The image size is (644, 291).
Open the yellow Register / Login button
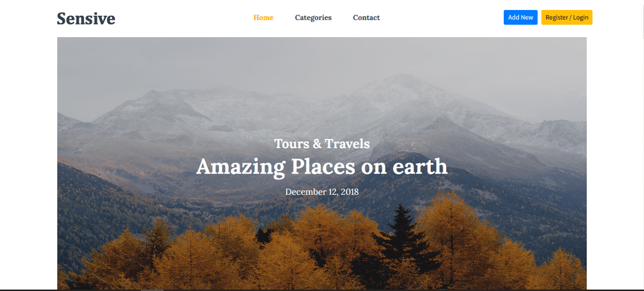point(567,17)
